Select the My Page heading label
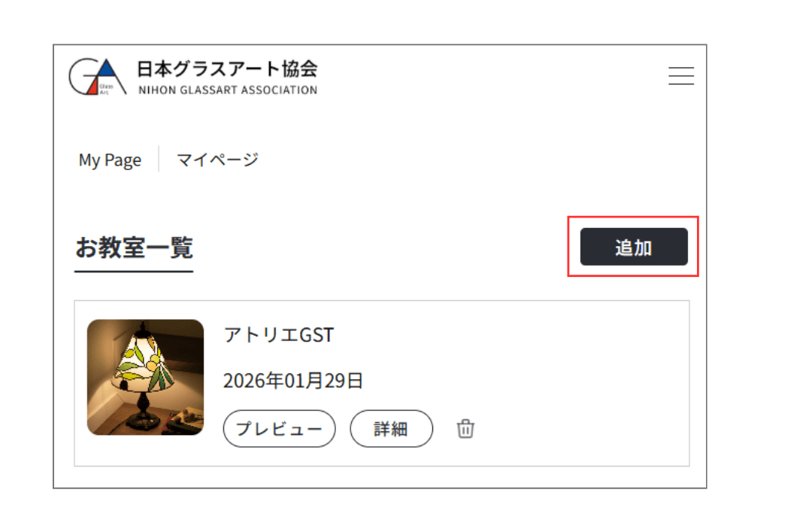The width and height of the screenshot is (812, 520). (110, 160)
